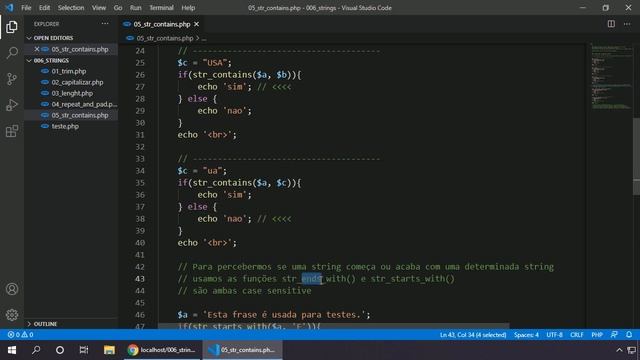Image resolution: width=640 pixels, height=360 pixels.
Task: Open the View menu
Action: [99, 8]
